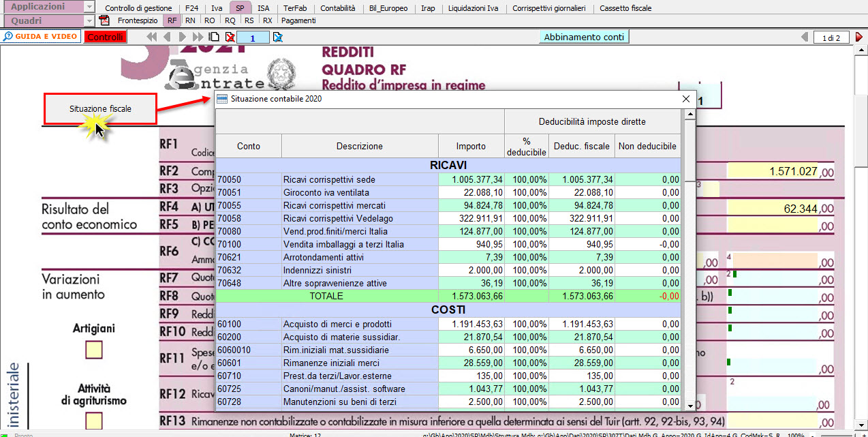This screenshot has width=868, height=437.
Task: Click the scroll-up arrow in the Situazione contabile dialog
Action: (689, 114)
